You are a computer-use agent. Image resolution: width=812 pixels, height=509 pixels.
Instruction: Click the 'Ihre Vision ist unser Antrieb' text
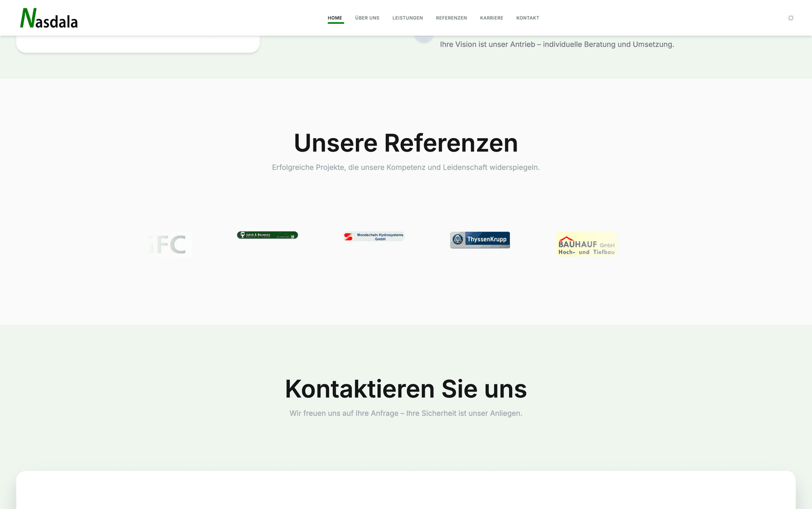557,45
